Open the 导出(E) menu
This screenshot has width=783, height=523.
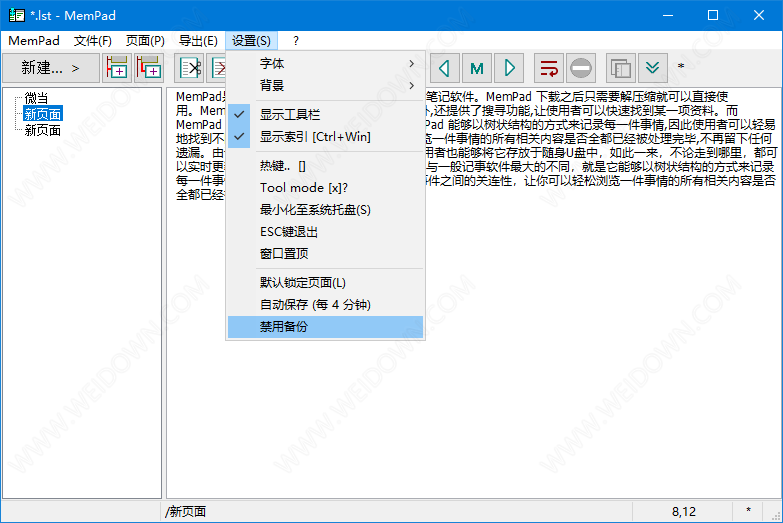pyautogui.click(x=198, y=40)
